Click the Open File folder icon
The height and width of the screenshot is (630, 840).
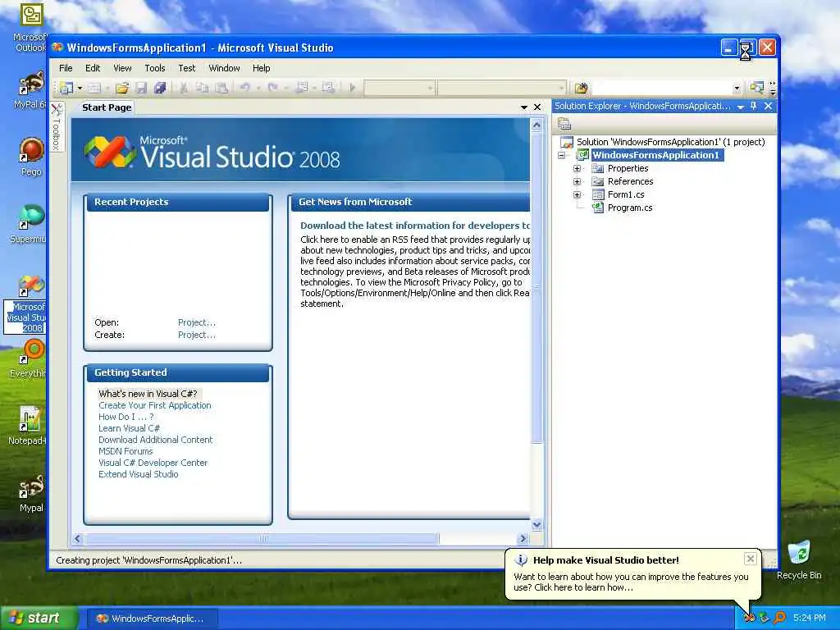click(122, 88)
